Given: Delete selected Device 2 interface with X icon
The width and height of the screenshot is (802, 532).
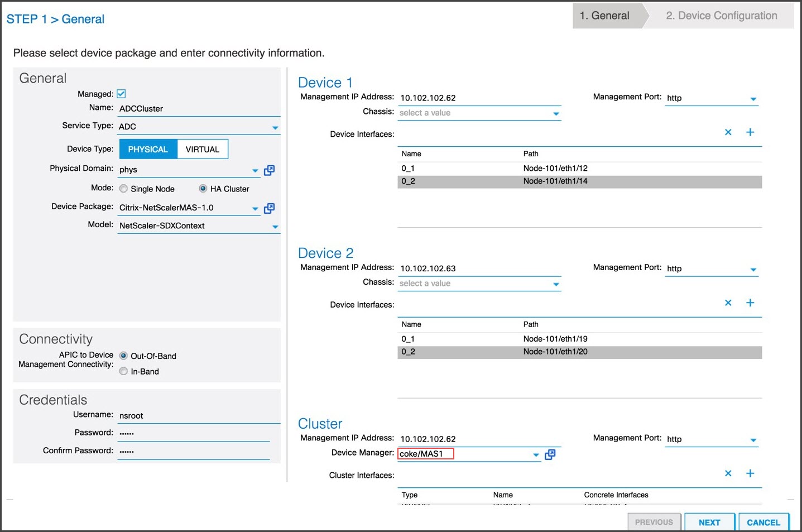Looking at the screenshot, I should coord(728,303).
